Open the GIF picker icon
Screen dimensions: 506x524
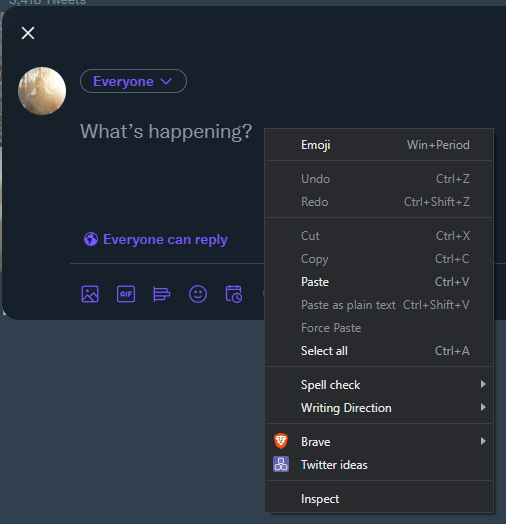click(126, 294)
